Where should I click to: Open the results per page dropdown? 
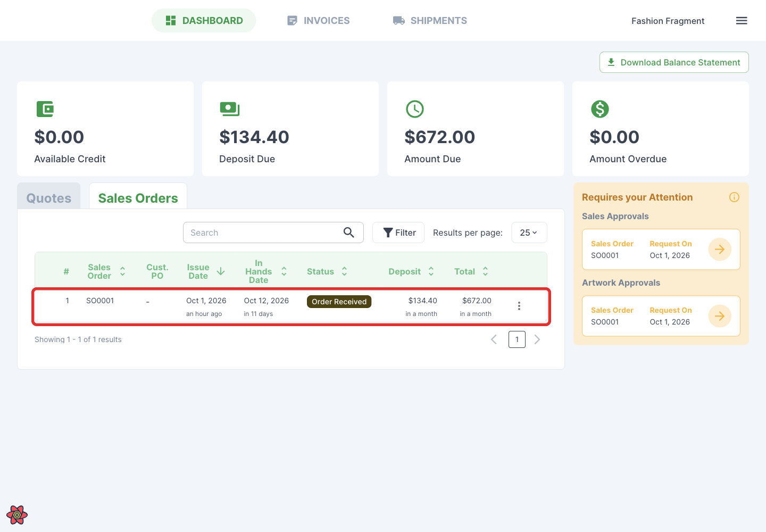click(529, 232)
